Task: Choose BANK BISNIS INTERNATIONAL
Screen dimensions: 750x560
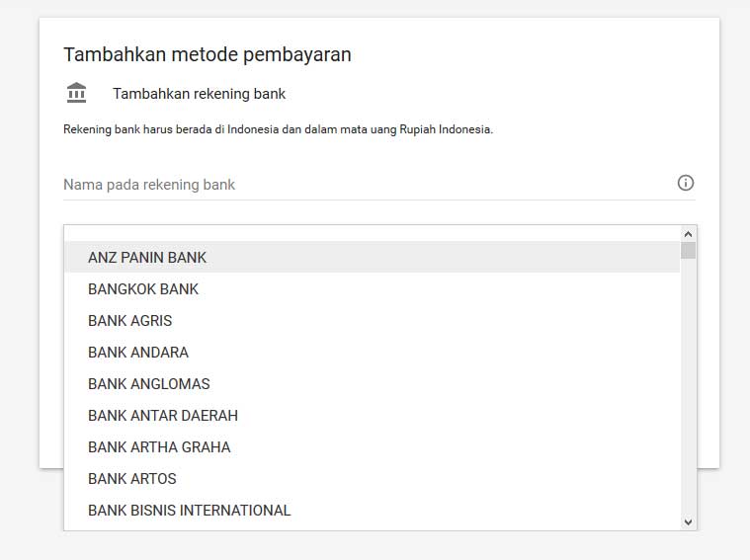Action: [373, 510]
